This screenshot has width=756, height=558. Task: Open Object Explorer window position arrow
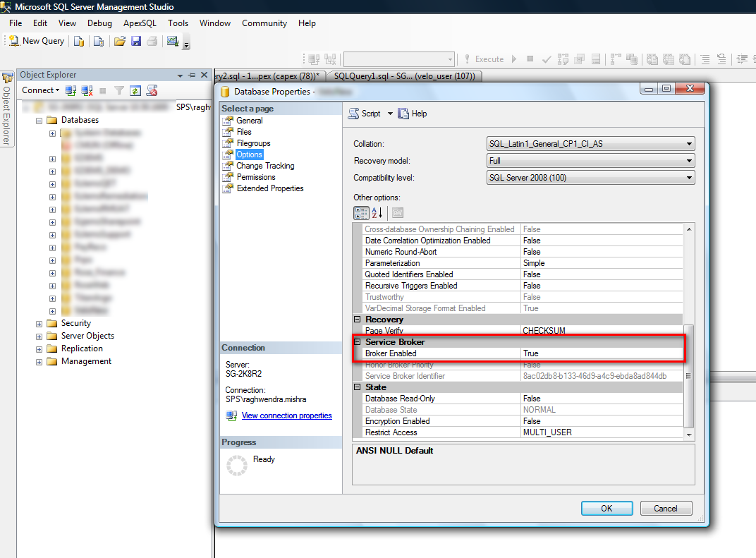pyautogui.click(x=181, y=75)
